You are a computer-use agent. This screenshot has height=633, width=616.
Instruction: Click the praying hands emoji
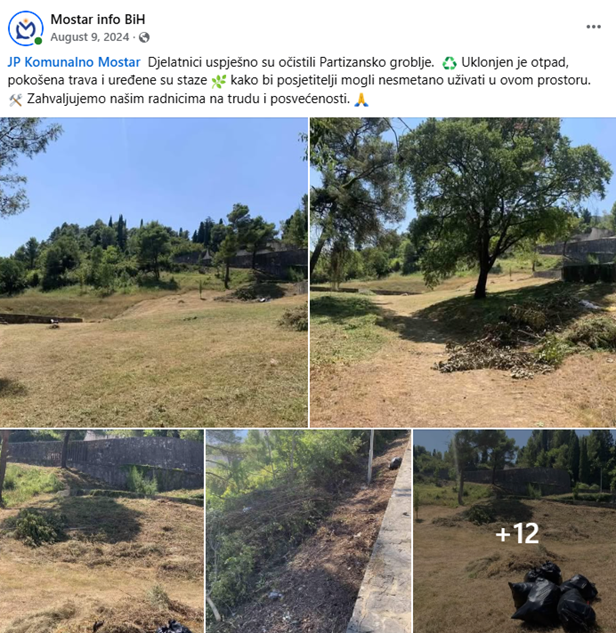tap(361, 99)
